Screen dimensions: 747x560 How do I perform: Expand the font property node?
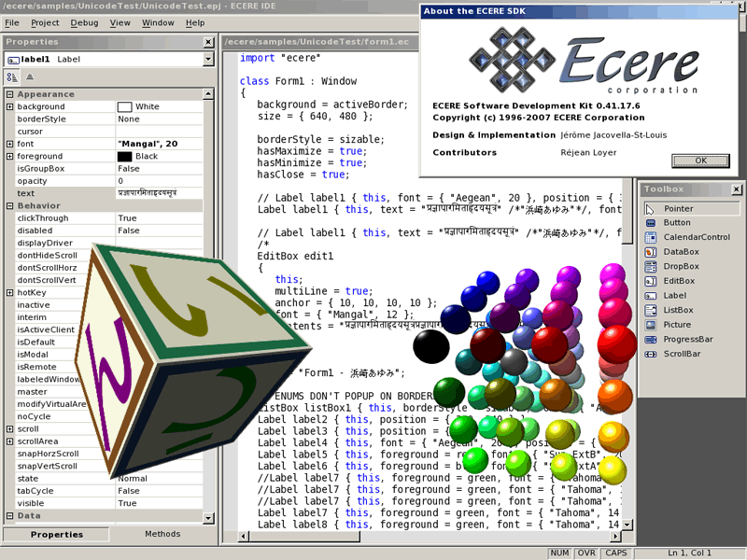pyautogui.click(x=10, y=144)
